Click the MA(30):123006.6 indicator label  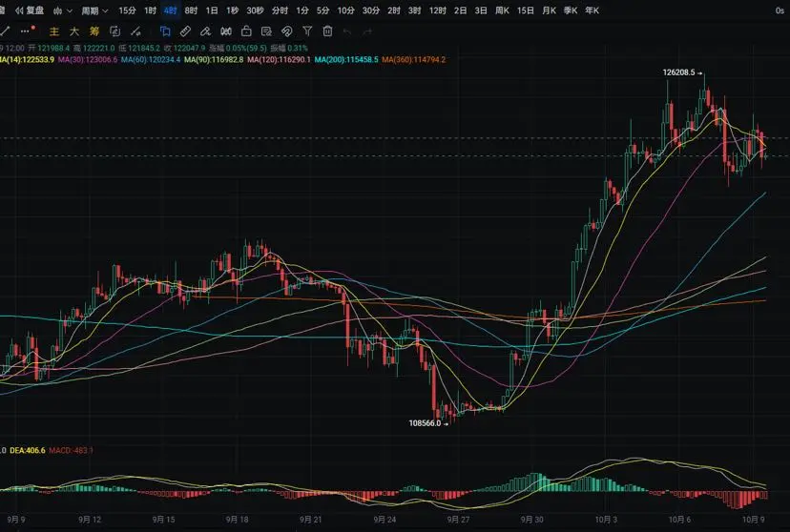click(88, 59)
